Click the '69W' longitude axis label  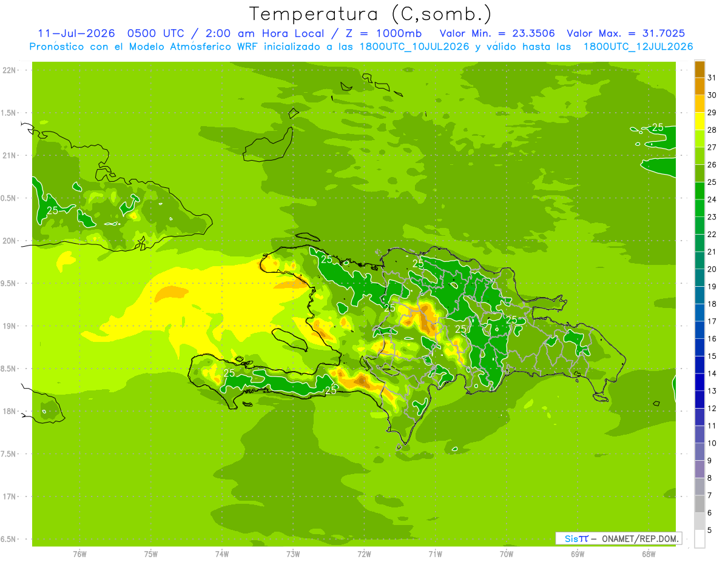[578, 554]
